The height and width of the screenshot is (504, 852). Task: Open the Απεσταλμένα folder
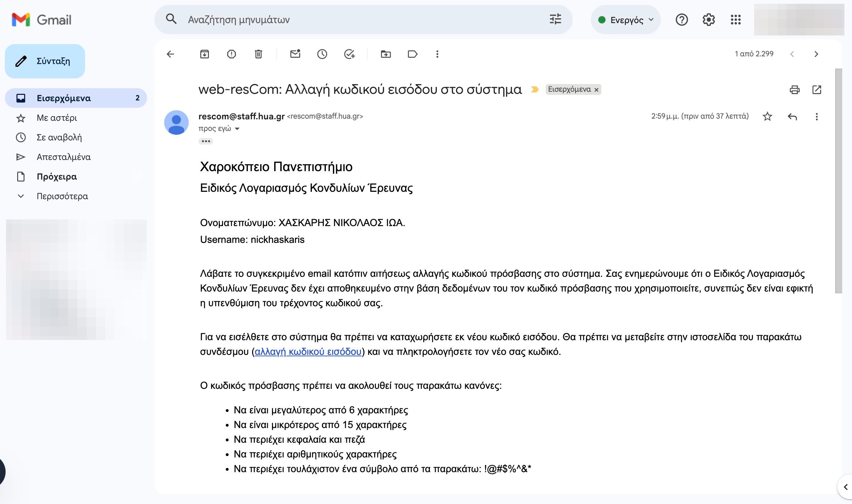64,157
